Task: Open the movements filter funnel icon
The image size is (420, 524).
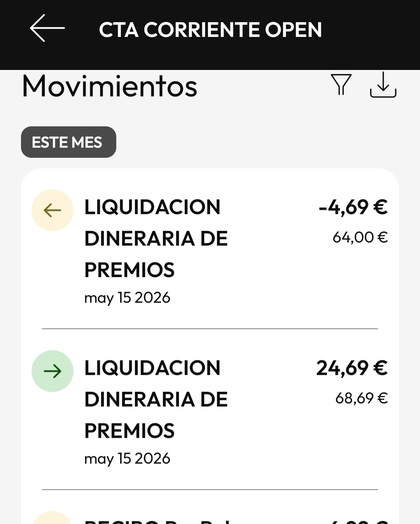Action: pyautogui.click(x=341, y=85)
